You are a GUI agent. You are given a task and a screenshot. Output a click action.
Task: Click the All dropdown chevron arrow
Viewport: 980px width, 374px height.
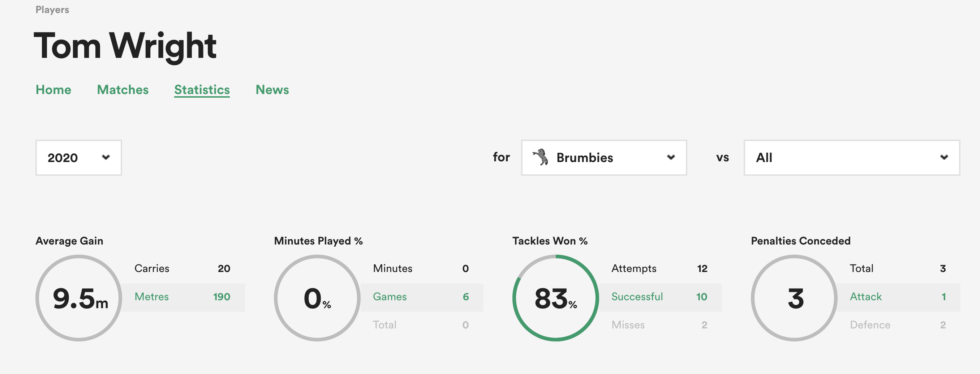(x=944, y=157)
